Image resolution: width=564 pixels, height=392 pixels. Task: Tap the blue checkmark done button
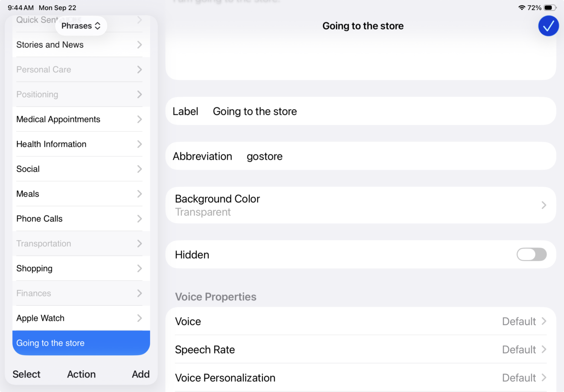(548, 26)
